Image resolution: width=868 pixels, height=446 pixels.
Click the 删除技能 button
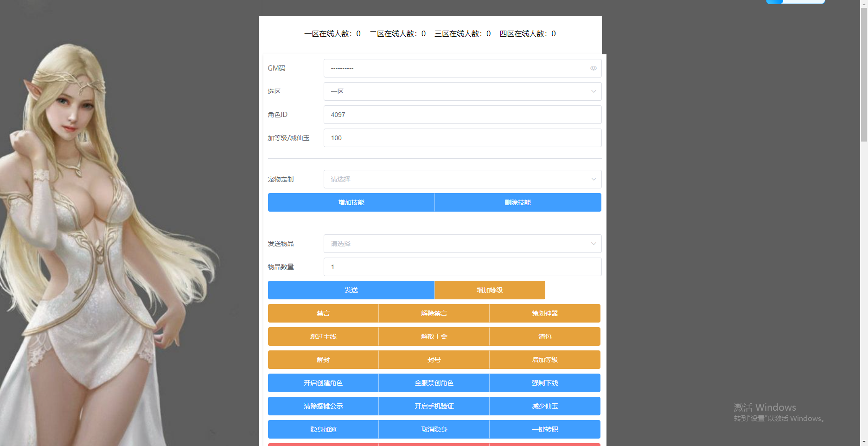pyautogui.click(x=518, y=202)
